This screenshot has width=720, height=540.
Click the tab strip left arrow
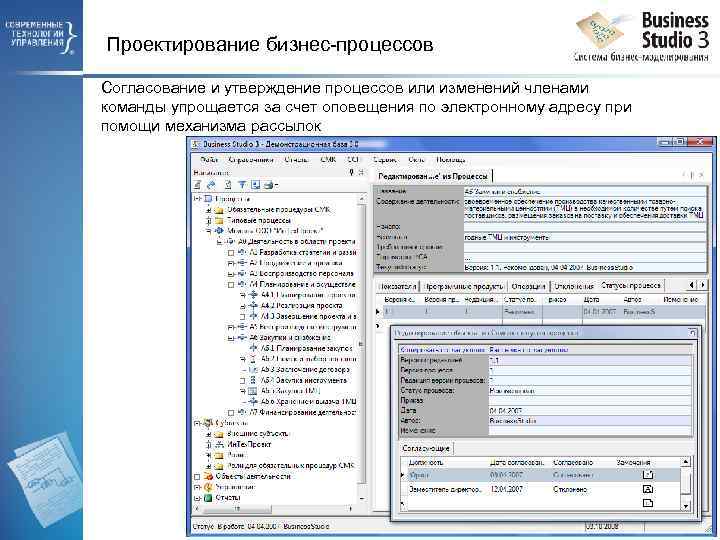point(692,285)
